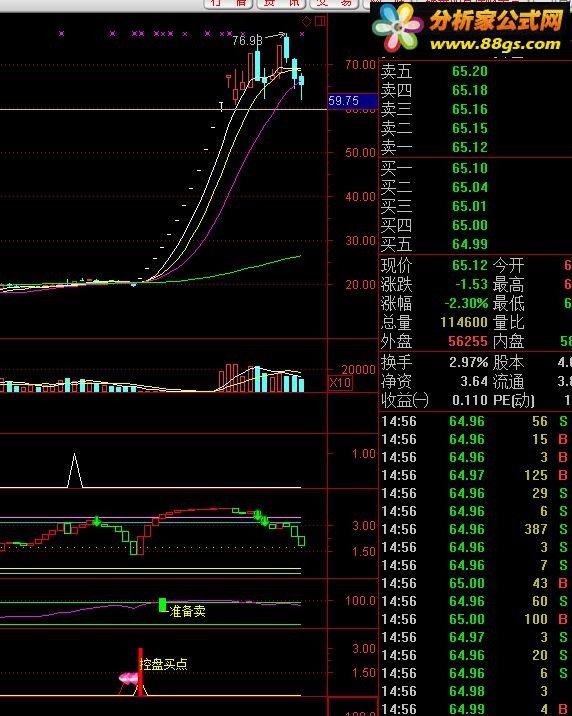Screen dimensions: 572x716
Task: Click the diamond icon above the chart
Action: 307,21
